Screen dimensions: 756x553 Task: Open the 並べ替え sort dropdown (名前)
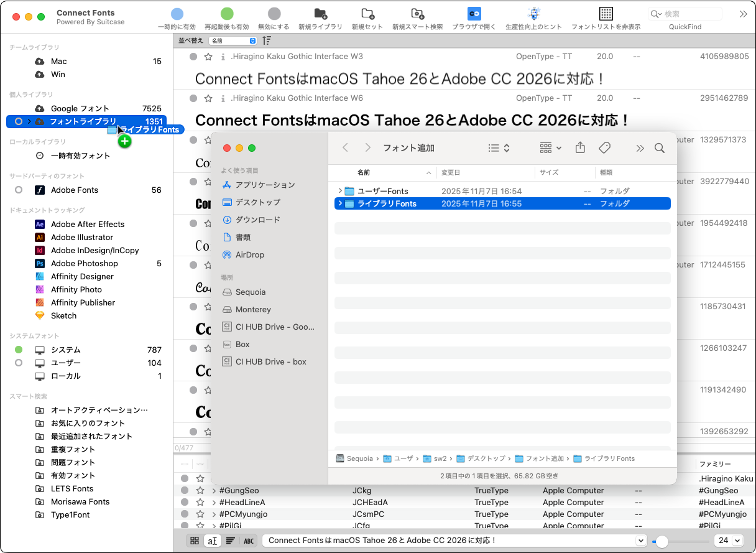pos(233,40)
